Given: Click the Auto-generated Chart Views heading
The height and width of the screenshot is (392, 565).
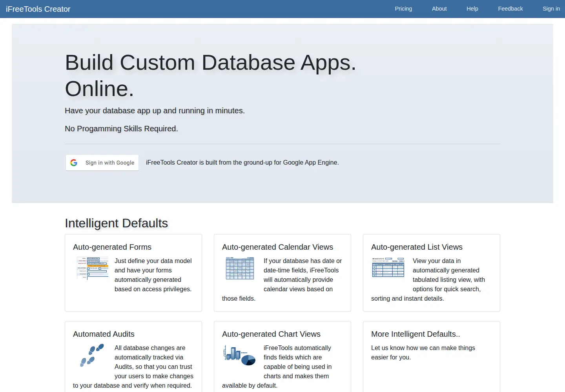Looking at the screenshot, I should 271,334.
